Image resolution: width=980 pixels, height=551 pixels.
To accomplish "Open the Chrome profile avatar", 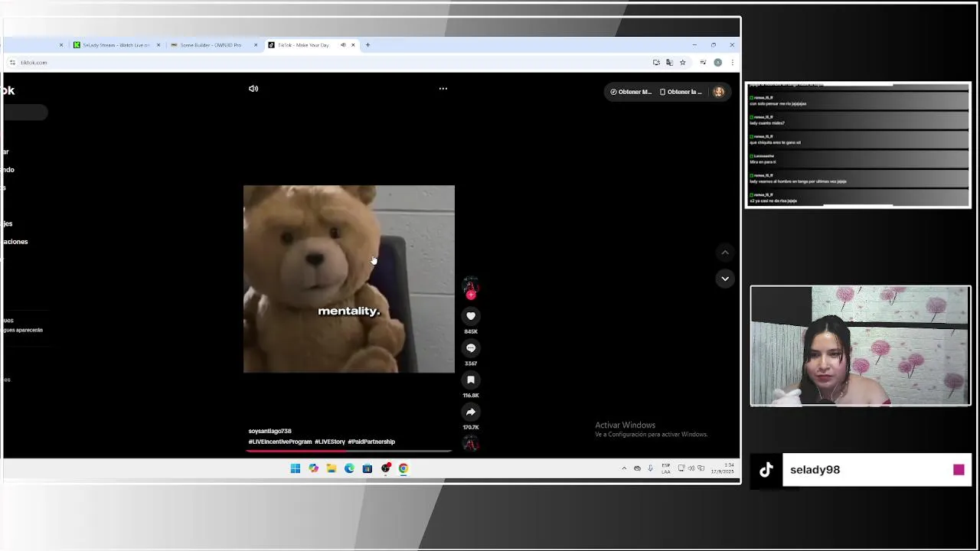I will point(717,63).
